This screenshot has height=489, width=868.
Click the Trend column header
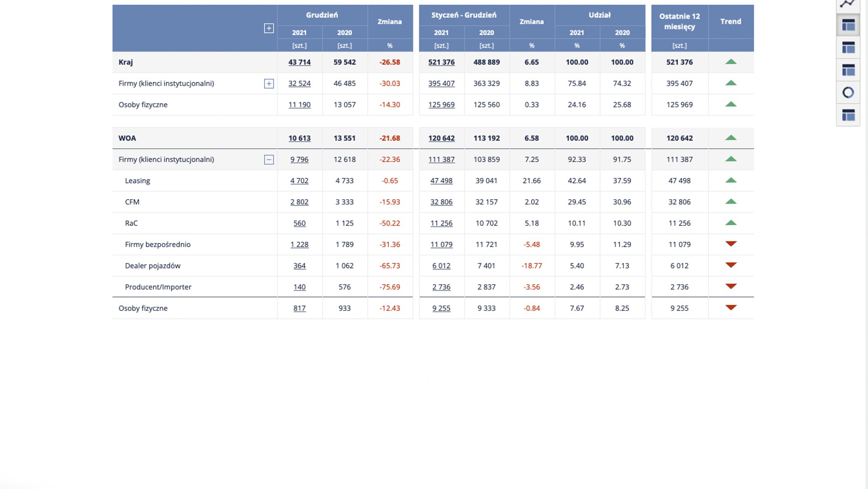(731, 22)
